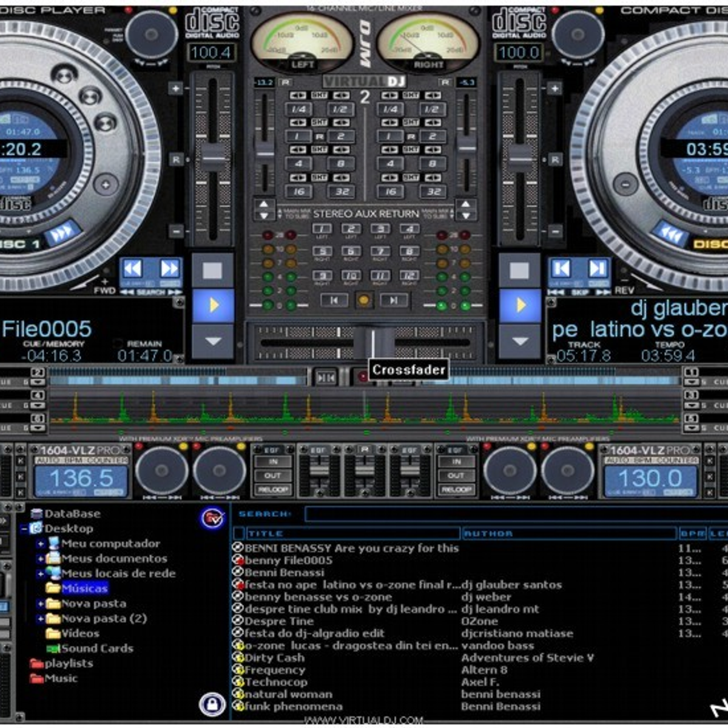This screenshot has height=728, width=728.
Task: Skip to next track on right deck
Action: [x=598, y=269]
